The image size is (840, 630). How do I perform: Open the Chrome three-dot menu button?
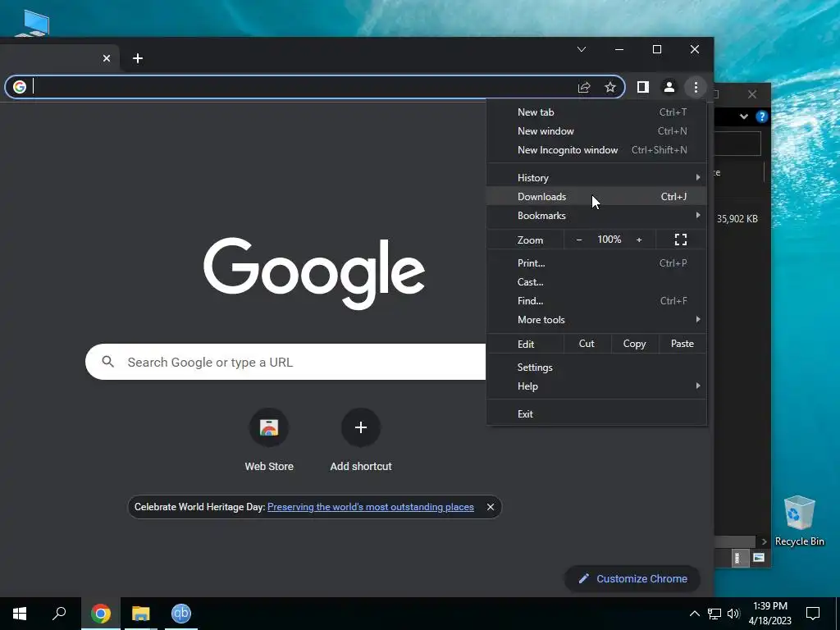pyautogui.click(x=696, y=87)
